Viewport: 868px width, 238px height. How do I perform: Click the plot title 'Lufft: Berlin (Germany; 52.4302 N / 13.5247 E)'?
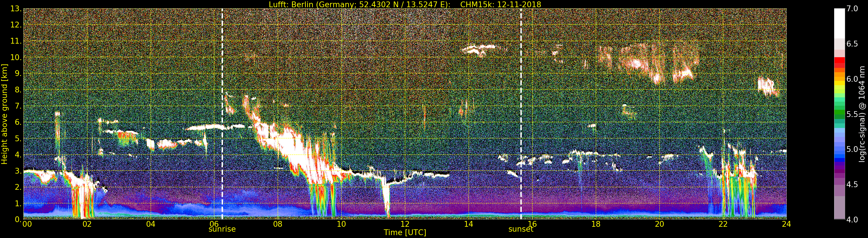tap(360, 4)
